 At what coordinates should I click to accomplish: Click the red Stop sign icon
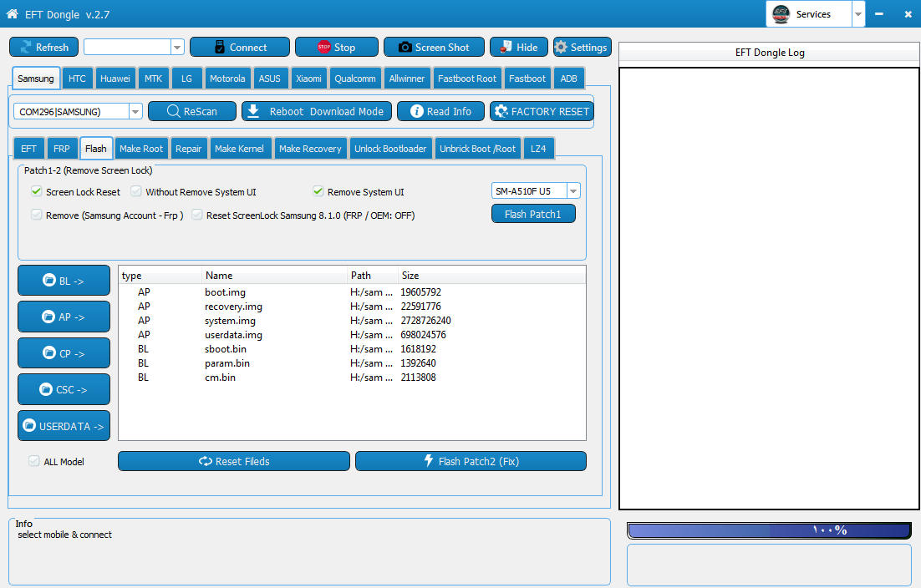point(323,47)
